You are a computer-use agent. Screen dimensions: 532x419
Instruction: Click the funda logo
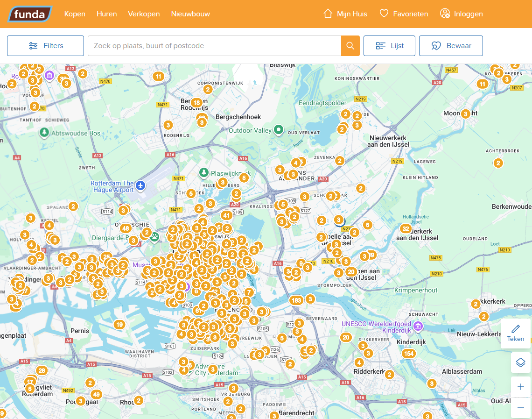point(29,14)
